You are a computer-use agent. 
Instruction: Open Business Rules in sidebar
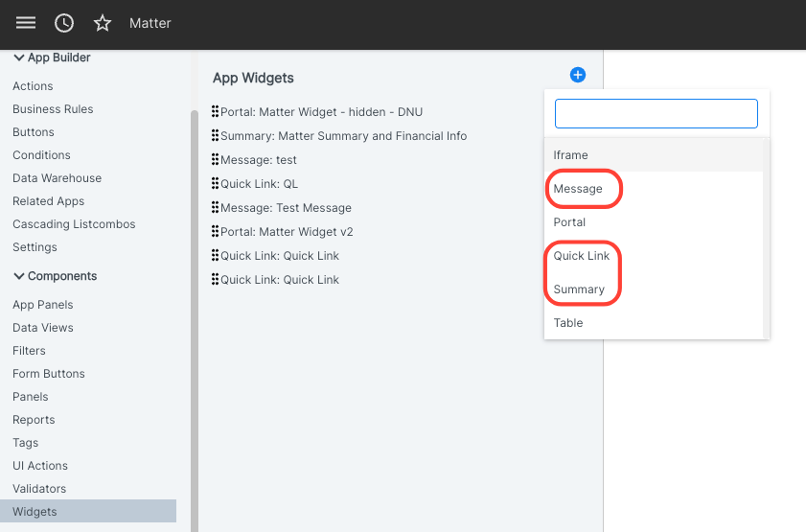click(53, 109)
